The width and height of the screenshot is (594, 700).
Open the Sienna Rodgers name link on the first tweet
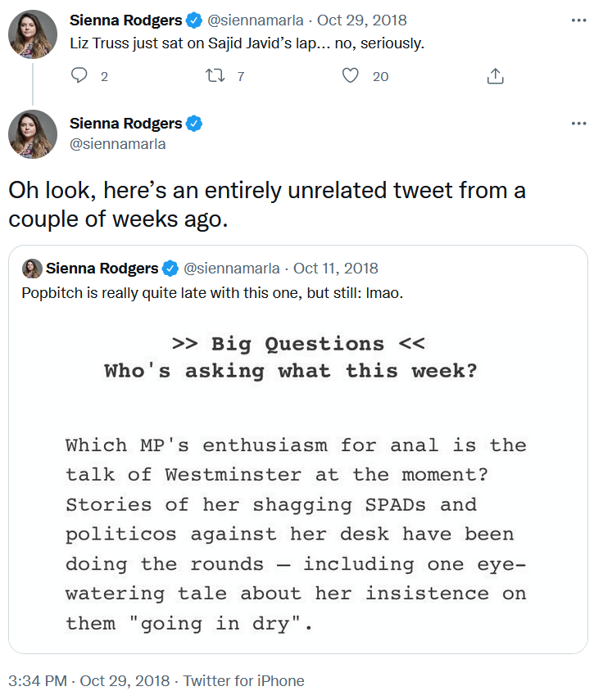point(125,20)
